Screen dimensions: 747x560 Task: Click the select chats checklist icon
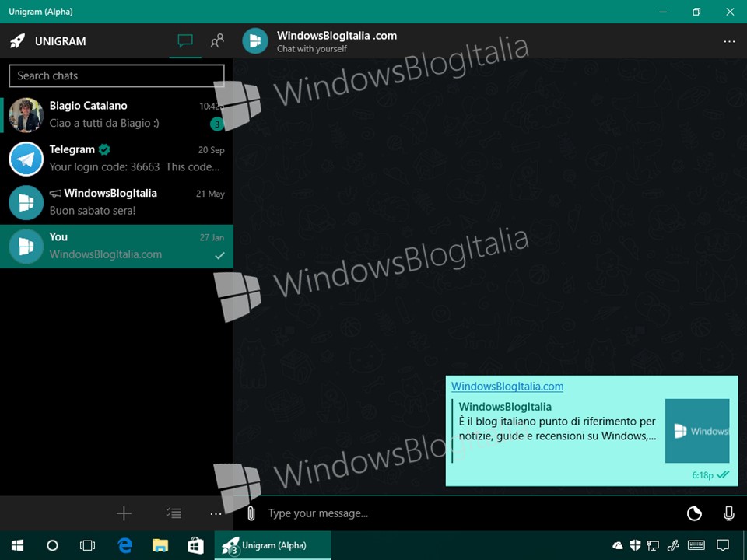[174, 513]
